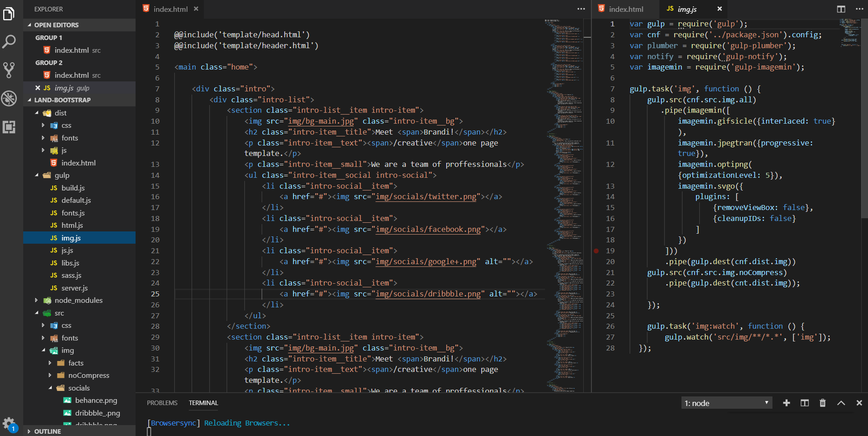Open the Source Control view
Image resolution: width=868 pixels, height=436 pixels.
point(9,70)
